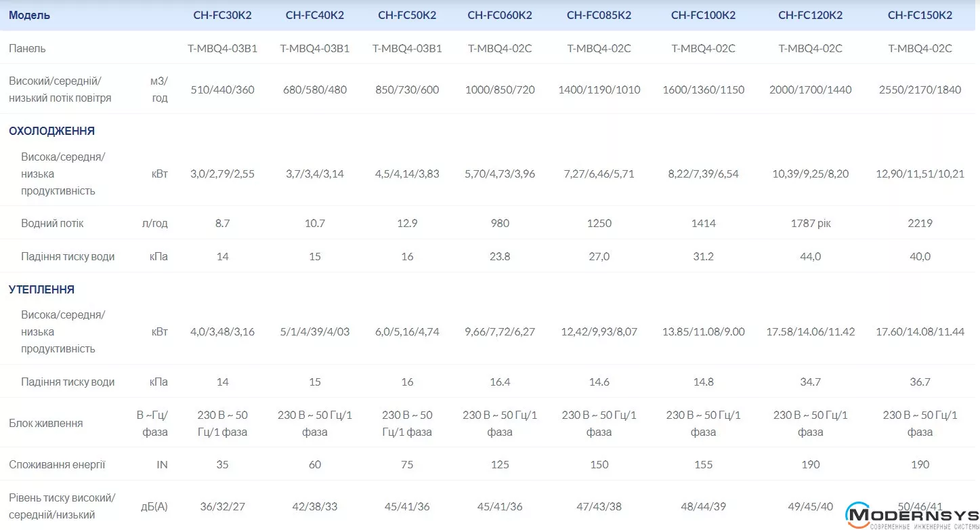Click the Модель header label
This screenshot has height=530, width=980.
tap(29, 15)
